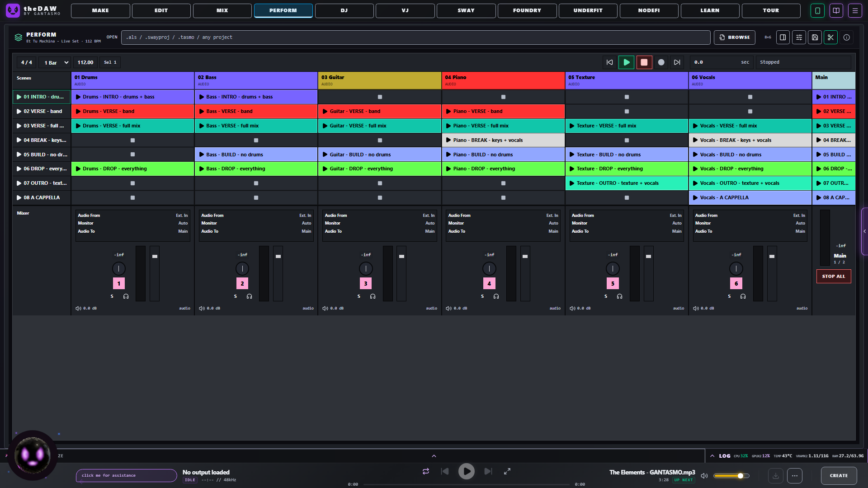Open the book documentation icon

(x=836, y=10)
